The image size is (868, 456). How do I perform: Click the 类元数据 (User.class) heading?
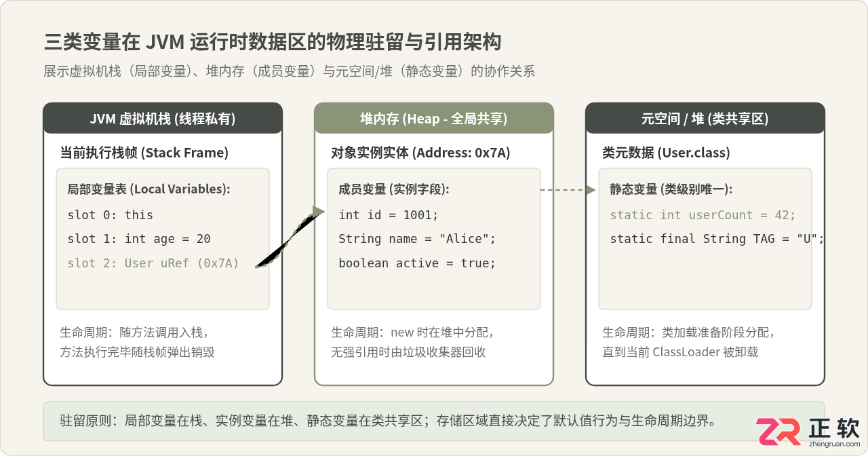[x=666, y=153]
